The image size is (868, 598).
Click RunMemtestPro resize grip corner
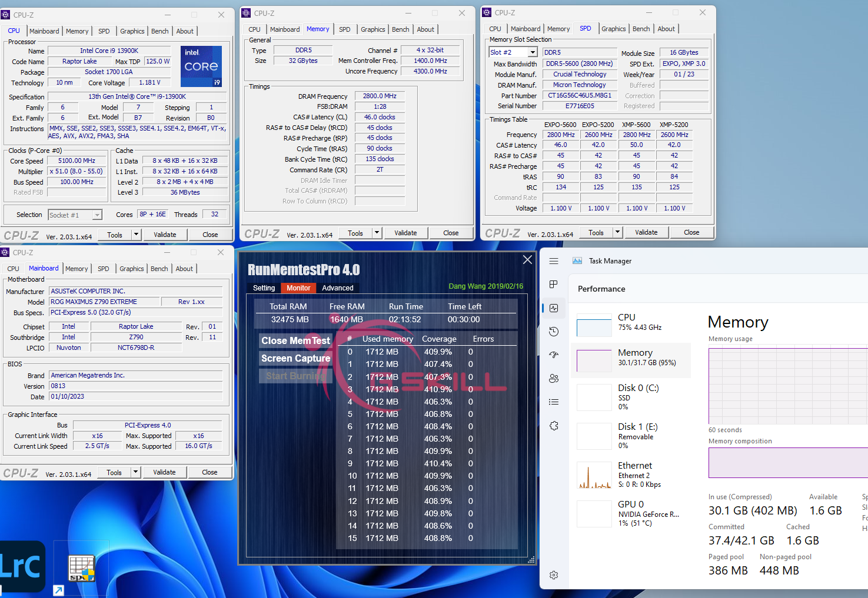click(531, 560)
